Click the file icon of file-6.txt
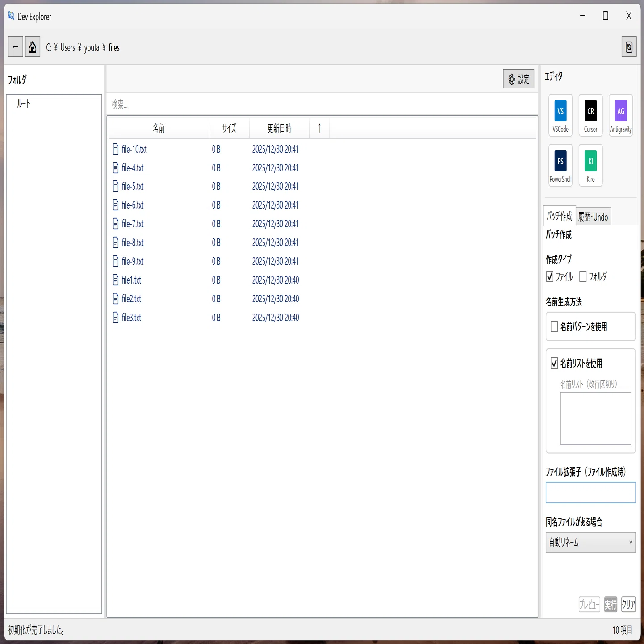This screenshot has height=644, width=644. click(x=116, y=205)
